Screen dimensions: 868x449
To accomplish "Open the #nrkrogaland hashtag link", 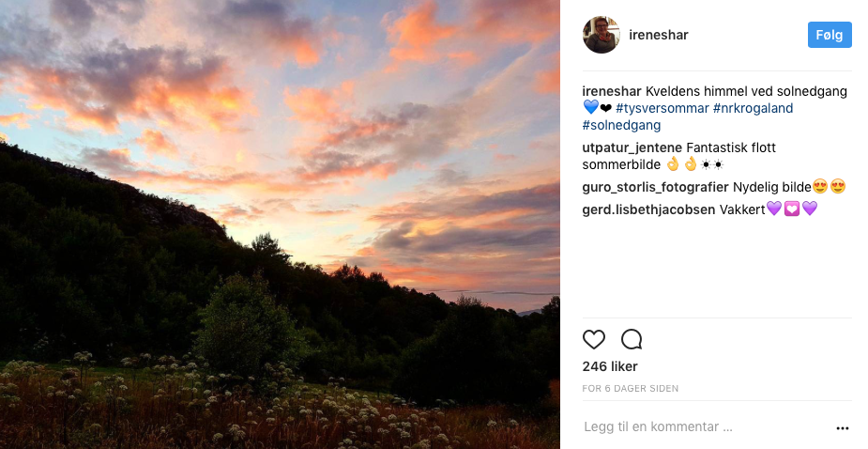I will point(753,108).
